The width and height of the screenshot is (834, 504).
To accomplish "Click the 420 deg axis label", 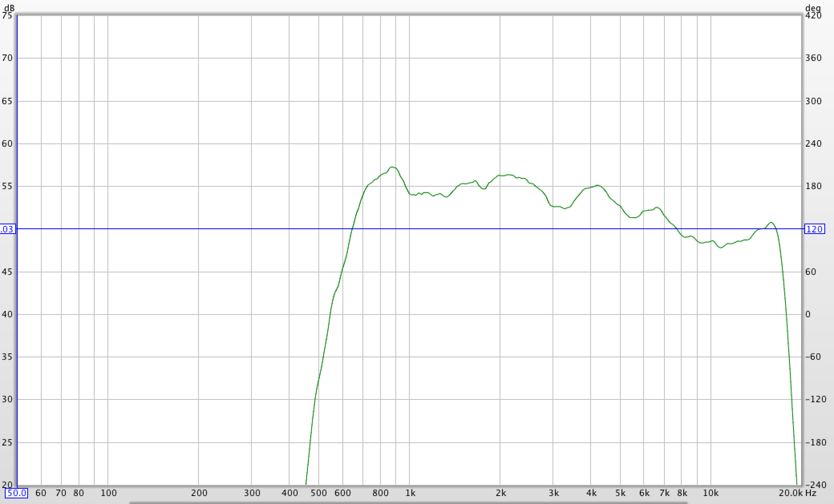I will pyautogui.click(x=814, y=16).
